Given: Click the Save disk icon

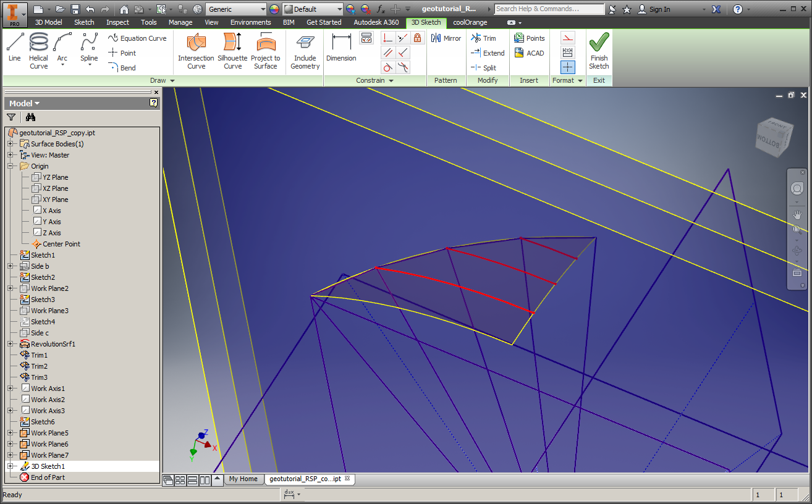Looking at the screenshot, I should [x=75, y=9].
